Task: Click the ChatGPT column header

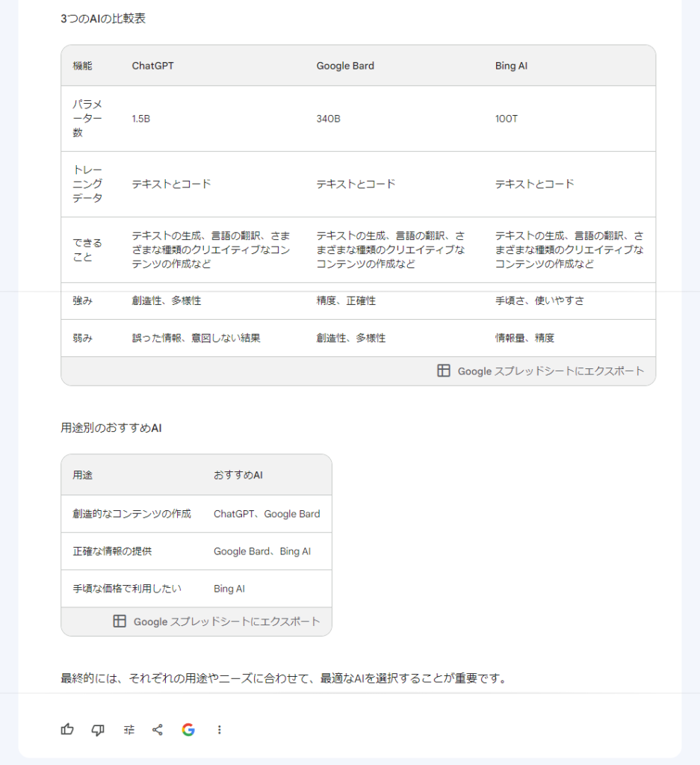Action: pos(153,66)
